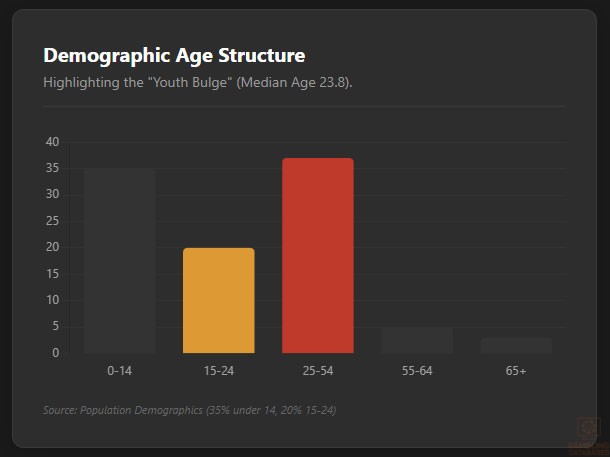Select the red 25-54 age bar

(x=318, y=255)
